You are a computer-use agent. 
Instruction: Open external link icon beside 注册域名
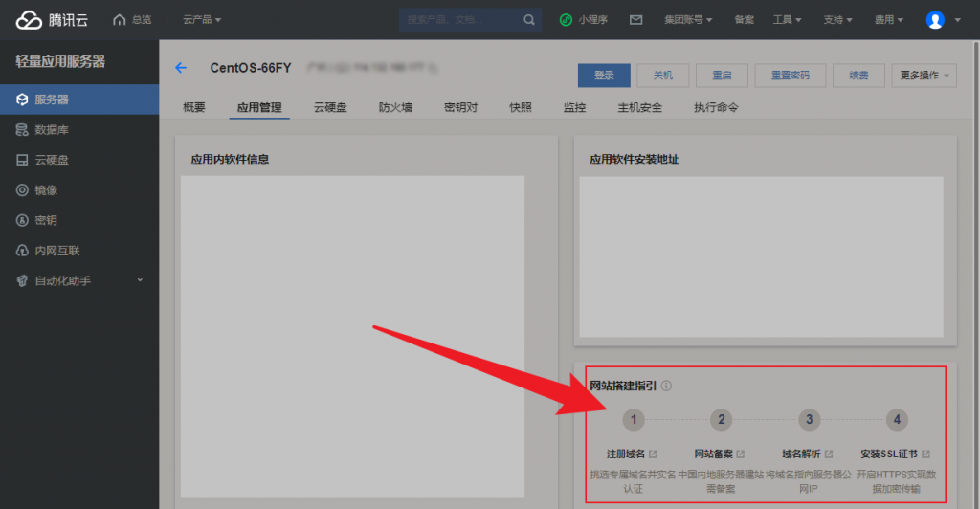pyautogui.click(x=653, y=454)
